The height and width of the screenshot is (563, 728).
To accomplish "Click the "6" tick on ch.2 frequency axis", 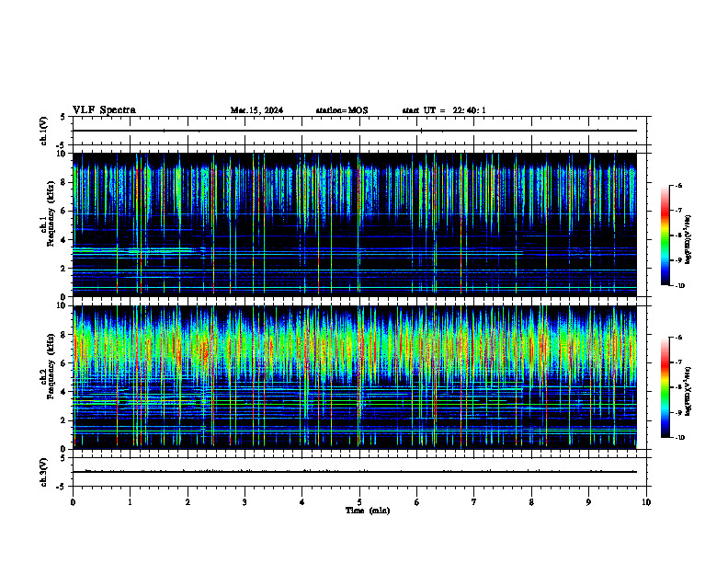I will click(63, 363).
